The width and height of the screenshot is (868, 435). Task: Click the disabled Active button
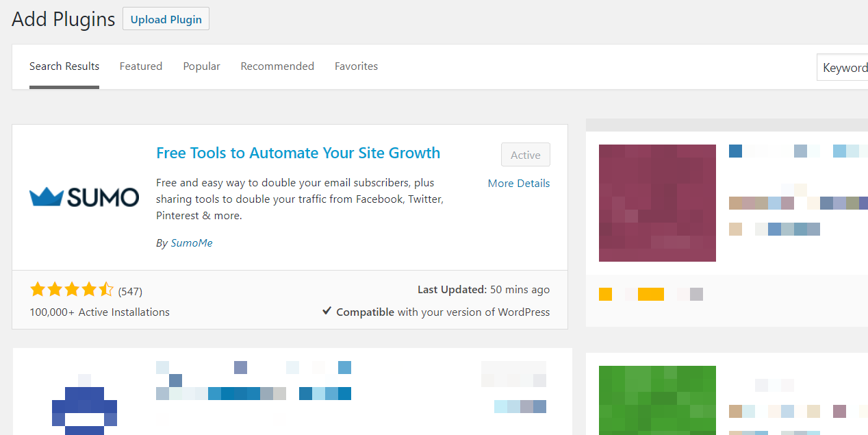tap(525, 154)
